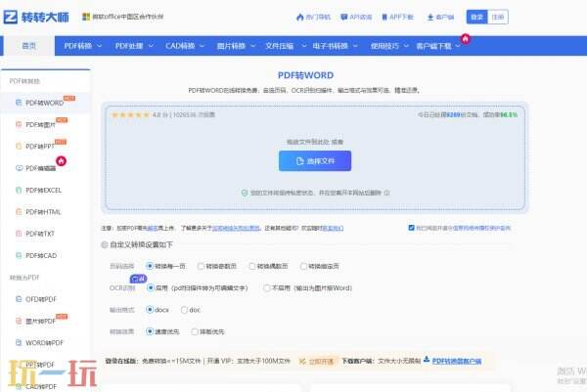The width and height of the screenshot is (587, 392).
Task: Choose docx output format radio
Action: point(150,309)
